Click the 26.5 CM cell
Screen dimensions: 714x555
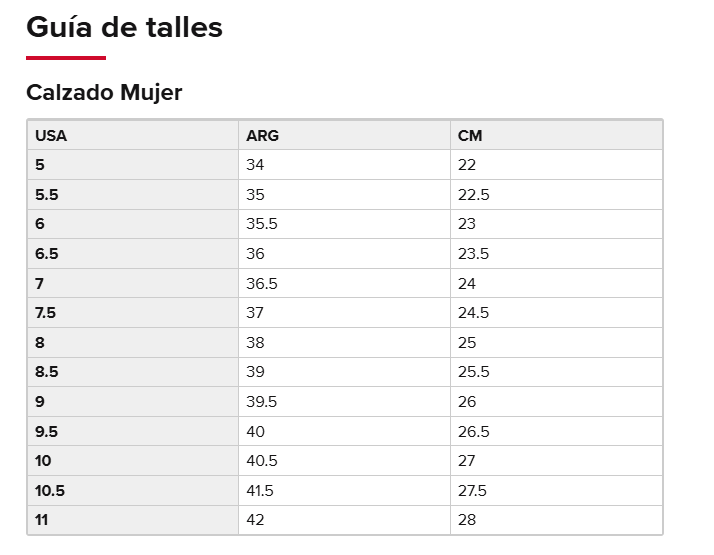556,431
